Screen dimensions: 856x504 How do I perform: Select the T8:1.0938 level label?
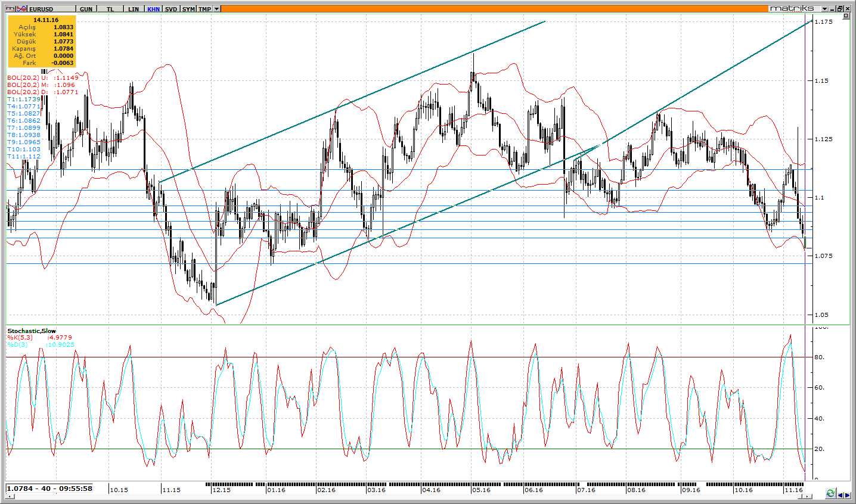tap(24, 135)
